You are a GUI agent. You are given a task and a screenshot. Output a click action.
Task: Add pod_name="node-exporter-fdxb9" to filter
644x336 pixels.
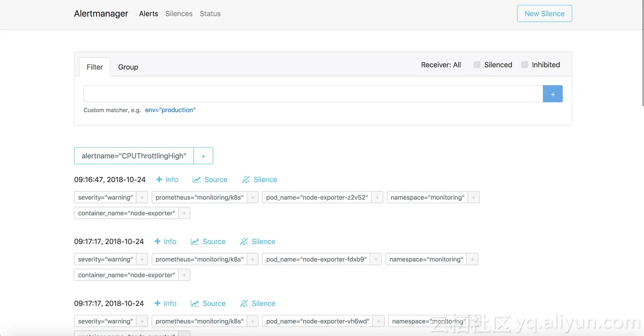click(376, 260)
